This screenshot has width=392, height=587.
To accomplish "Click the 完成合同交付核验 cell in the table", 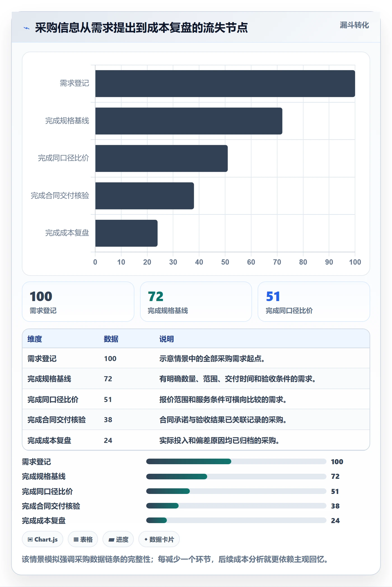I will click(57, 420).
